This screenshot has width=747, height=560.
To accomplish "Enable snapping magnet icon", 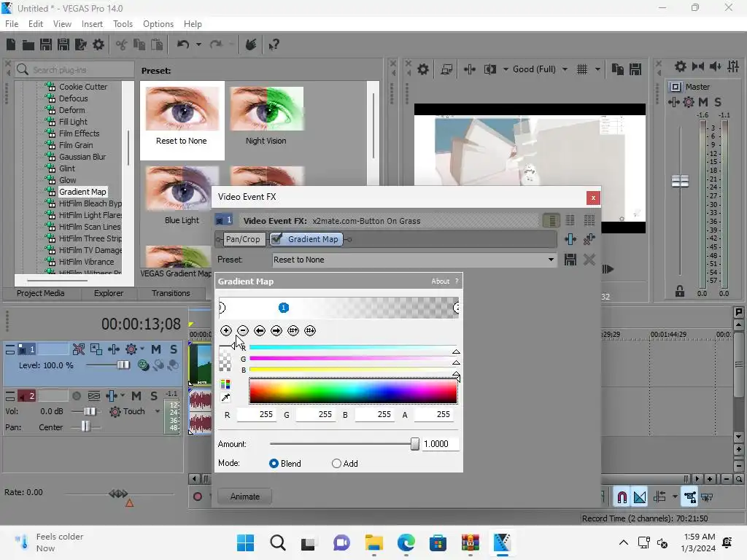I will pos(622,497).
